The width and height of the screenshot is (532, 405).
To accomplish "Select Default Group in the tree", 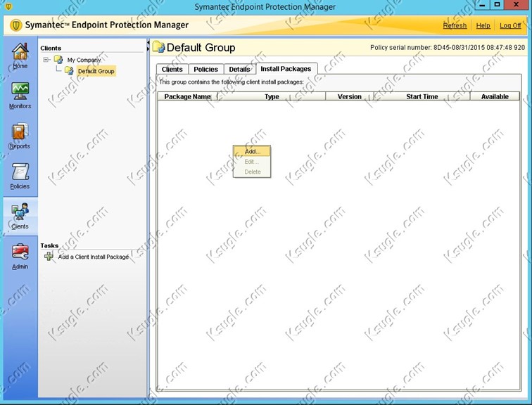I will (96, 71).
